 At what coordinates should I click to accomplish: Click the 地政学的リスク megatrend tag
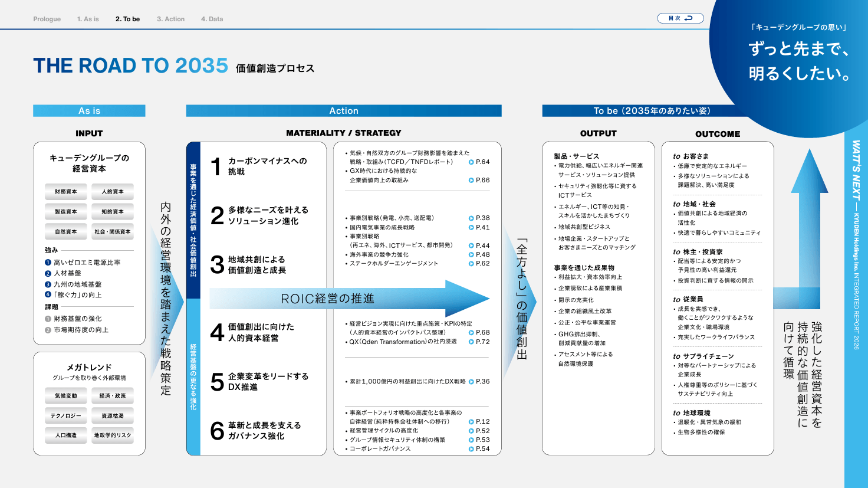(x=113, y=435)
